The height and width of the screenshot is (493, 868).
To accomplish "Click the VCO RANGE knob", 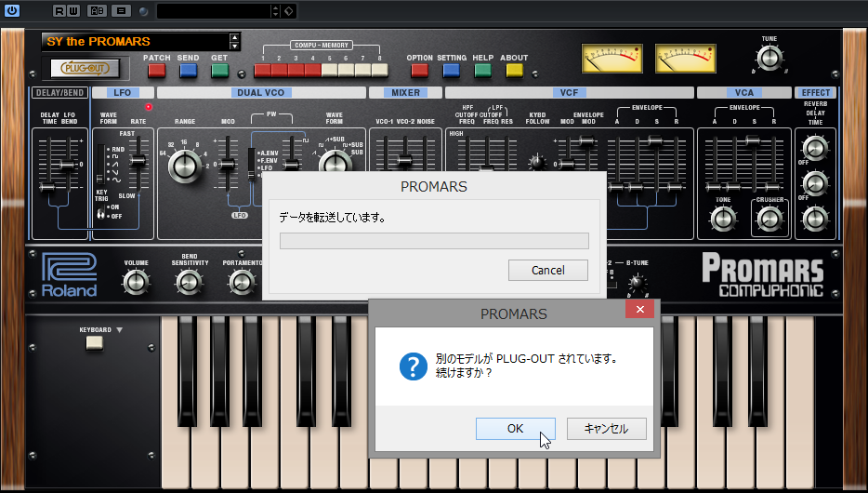I will point(185,166).
